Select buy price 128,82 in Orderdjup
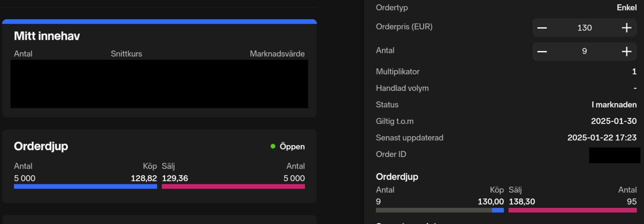The height and width of the screenshot is (224, 644). coord(144,178)
